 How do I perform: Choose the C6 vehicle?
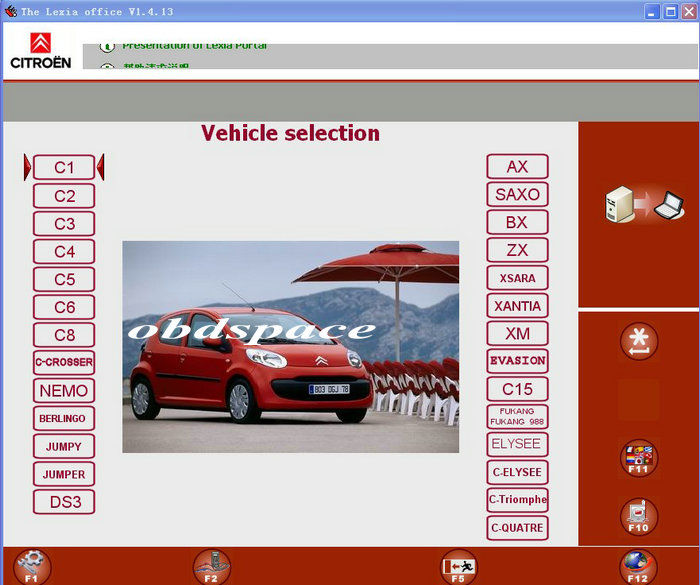64,307
